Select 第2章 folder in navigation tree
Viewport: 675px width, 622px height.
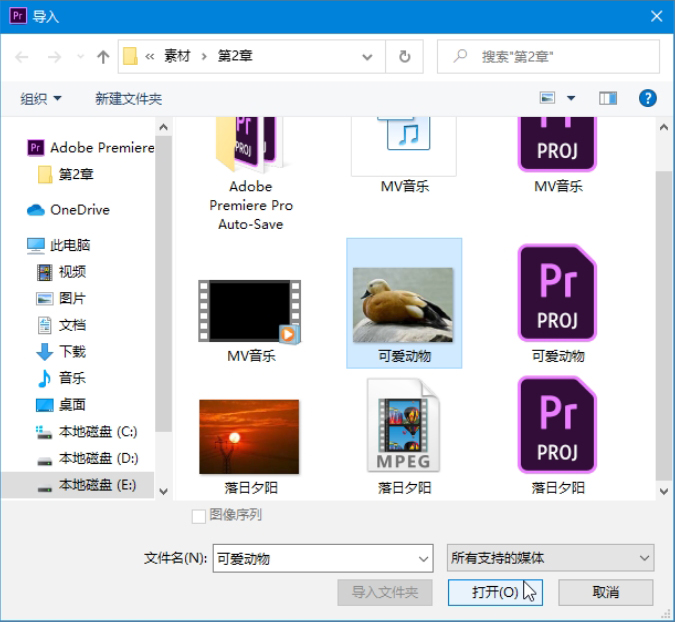pyautogui.click(x=65, y=174)
